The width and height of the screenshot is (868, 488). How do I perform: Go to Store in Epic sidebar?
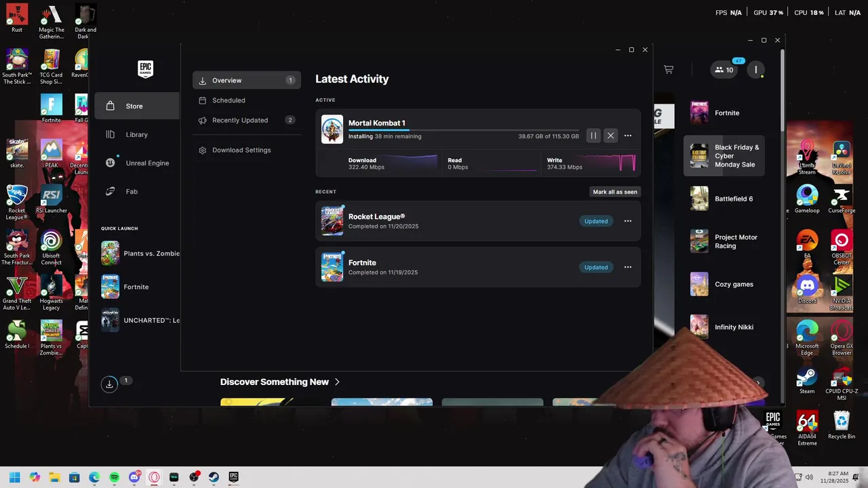click(137, 106)
